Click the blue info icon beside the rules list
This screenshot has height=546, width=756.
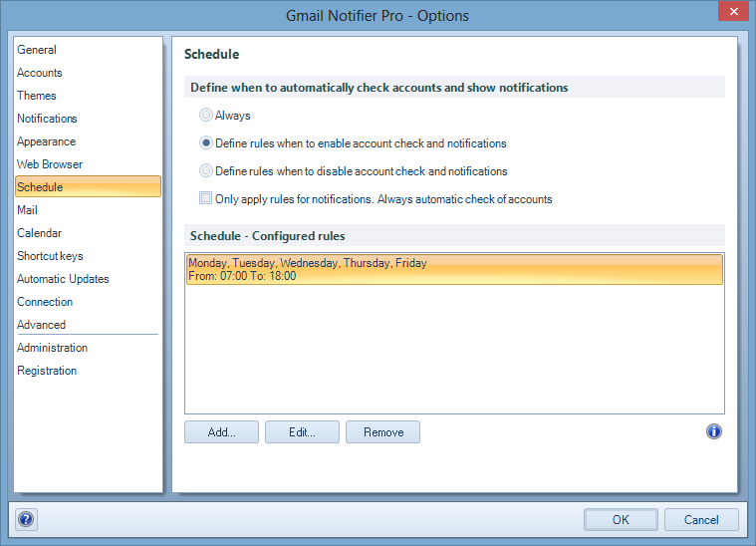click(x=713, y=431)
